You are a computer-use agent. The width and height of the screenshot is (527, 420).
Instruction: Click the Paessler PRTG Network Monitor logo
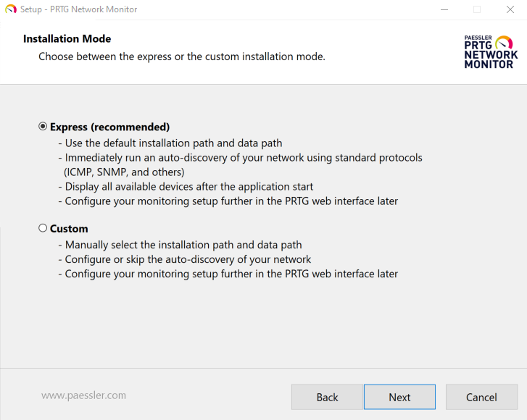(491, 51)
